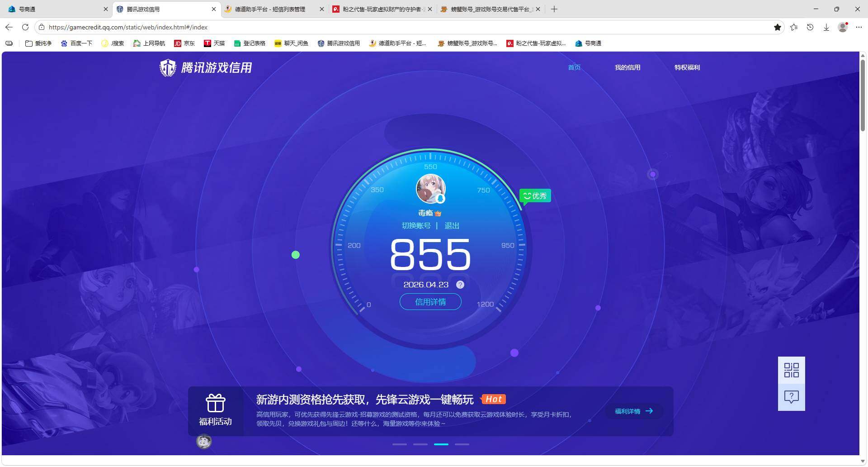Click the 切换账号 link
Viewport: 868px width, 467px height.
pos(416,225)
